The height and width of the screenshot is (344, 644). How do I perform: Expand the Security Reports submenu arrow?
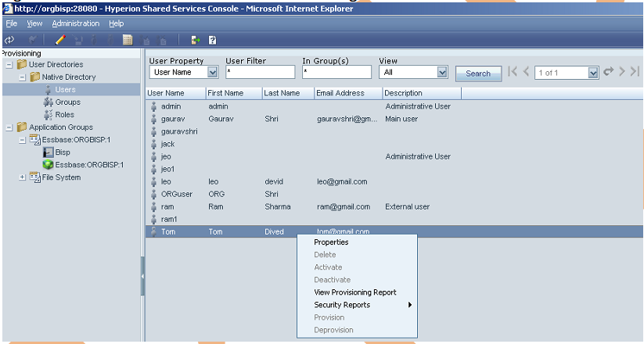pyautogui.click(x=409, y=305)
